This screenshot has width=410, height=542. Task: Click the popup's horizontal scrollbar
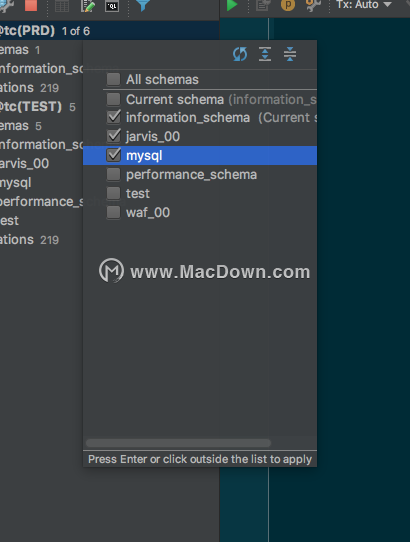click(178, 443)
